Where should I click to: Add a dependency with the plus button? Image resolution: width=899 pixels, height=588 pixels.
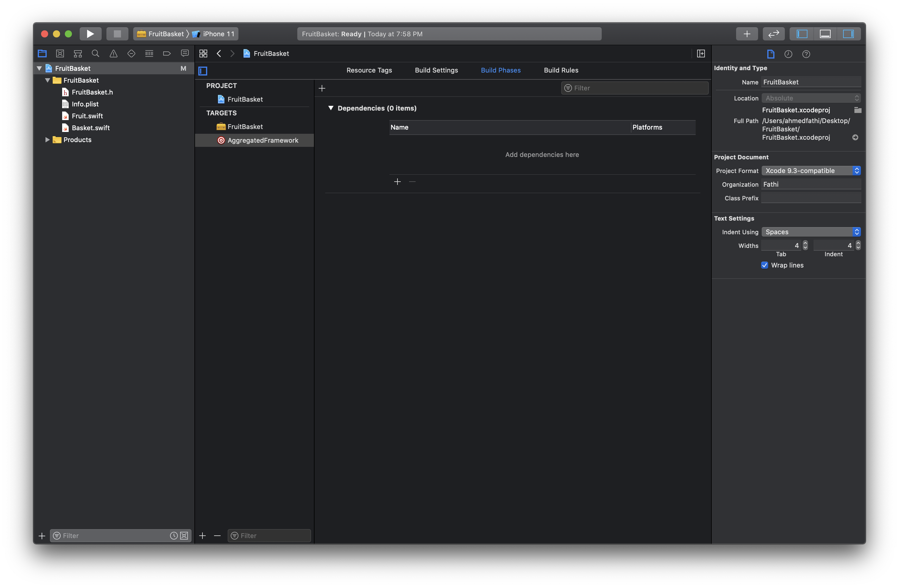pos(397,182)
